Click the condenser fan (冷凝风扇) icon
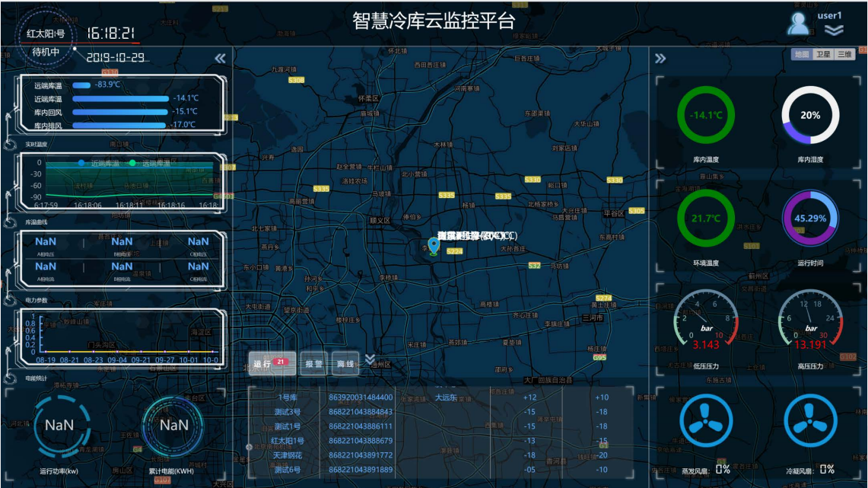868x488 pixels. tap(810, 420)
